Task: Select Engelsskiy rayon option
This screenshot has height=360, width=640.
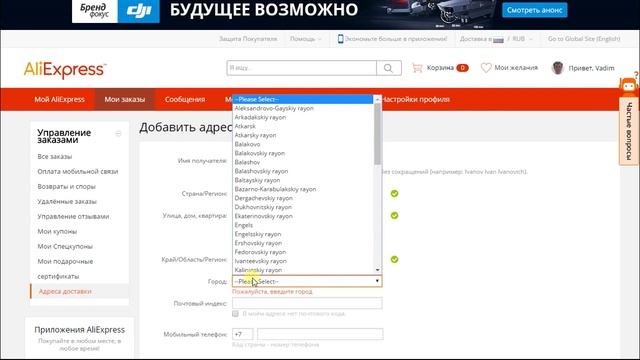Action: click(x=303, y=234)
